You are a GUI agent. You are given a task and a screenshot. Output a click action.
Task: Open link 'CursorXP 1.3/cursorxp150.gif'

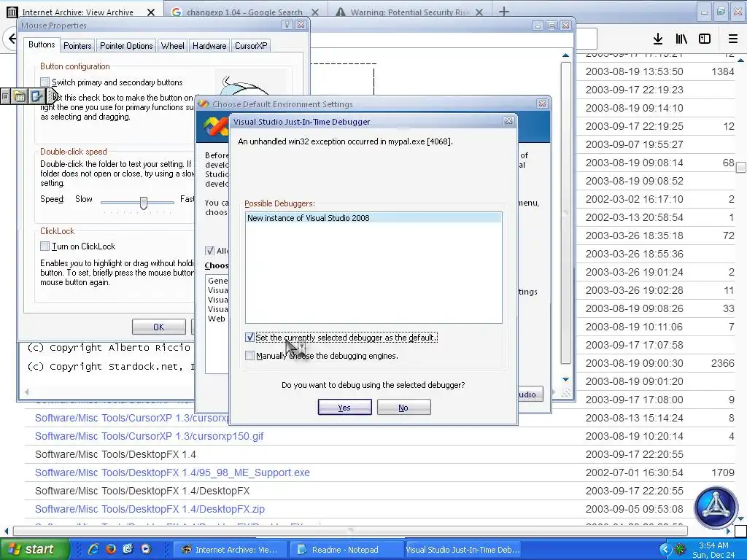pos(149,436)
